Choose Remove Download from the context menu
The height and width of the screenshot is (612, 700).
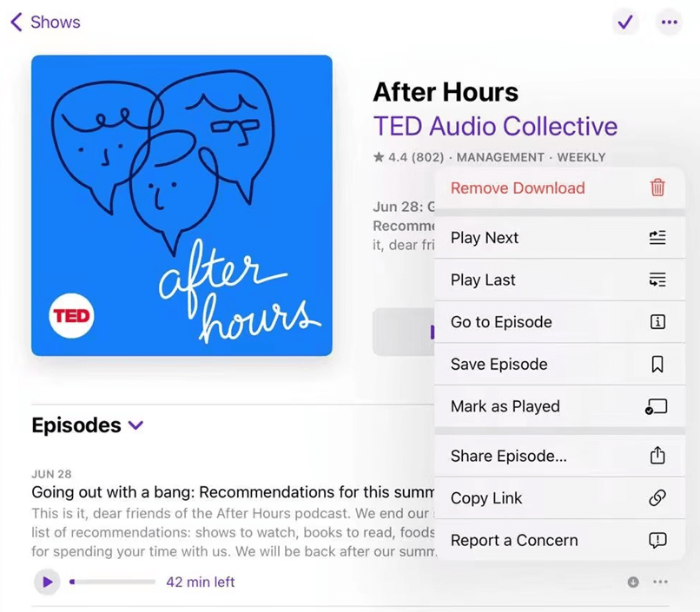tap(518, 188)
